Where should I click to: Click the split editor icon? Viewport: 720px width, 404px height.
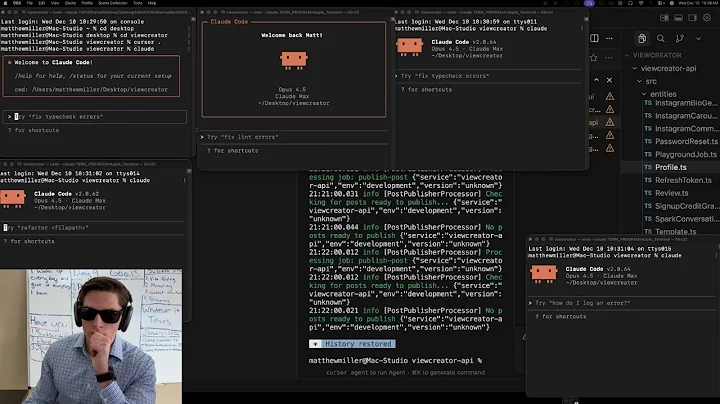pos(594,38)
